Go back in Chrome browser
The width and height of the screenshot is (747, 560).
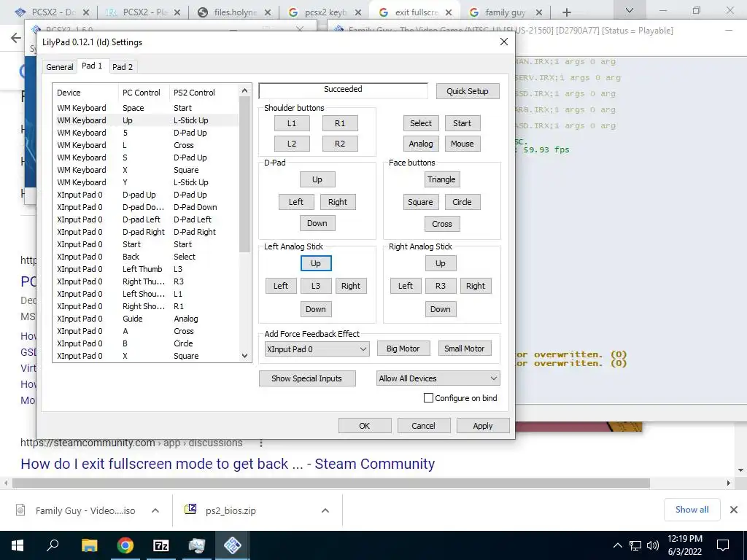point(16,38)
